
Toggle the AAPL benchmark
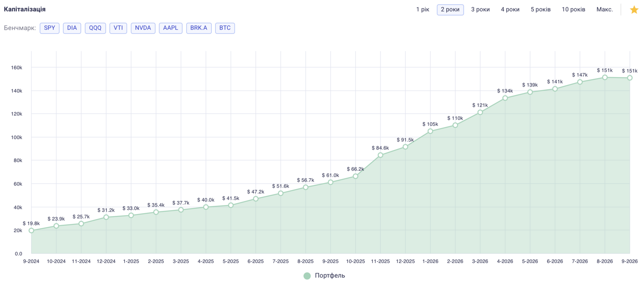[x=171, y=28]
